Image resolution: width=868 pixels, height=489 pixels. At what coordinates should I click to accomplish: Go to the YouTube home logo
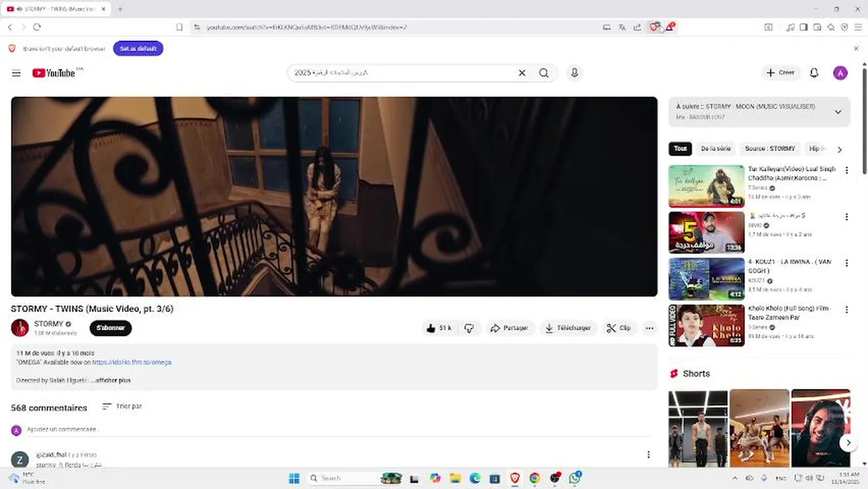(x=54, y=73)
